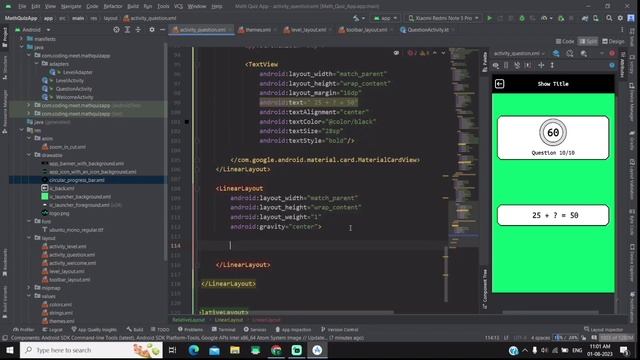Click Android Studio taskbar icon
The image size is (640, 360).
tap(317, 350)
